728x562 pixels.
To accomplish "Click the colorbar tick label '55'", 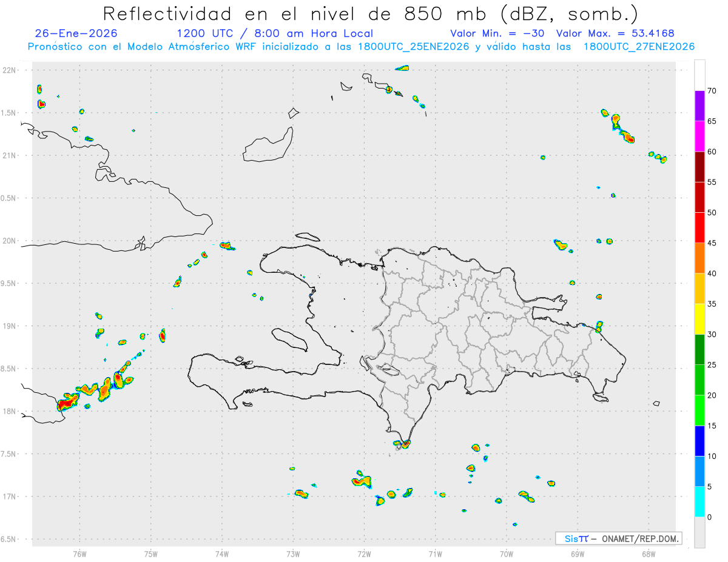I will (x=712, y=182).
